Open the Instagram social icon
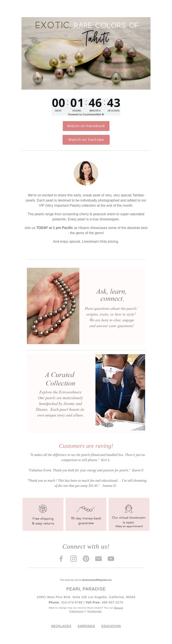 (x=74, y=558)
